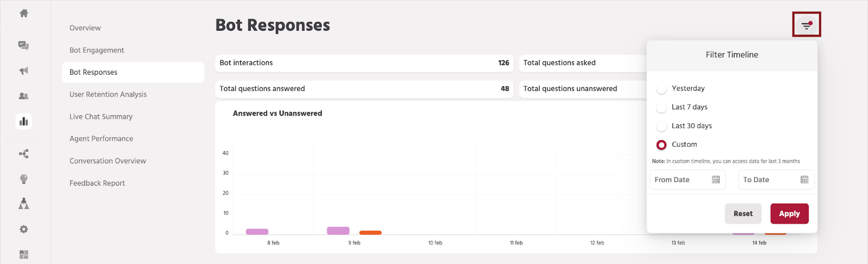Open the bot flow builder icon
This screenshot has width=868, height=264.
click(x=24, y=154)
